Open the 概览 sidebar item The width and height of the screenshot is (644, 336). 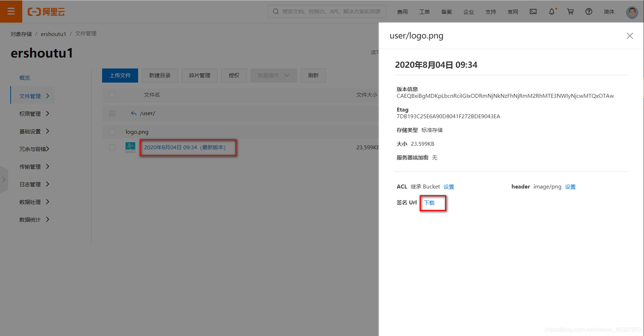25,78
